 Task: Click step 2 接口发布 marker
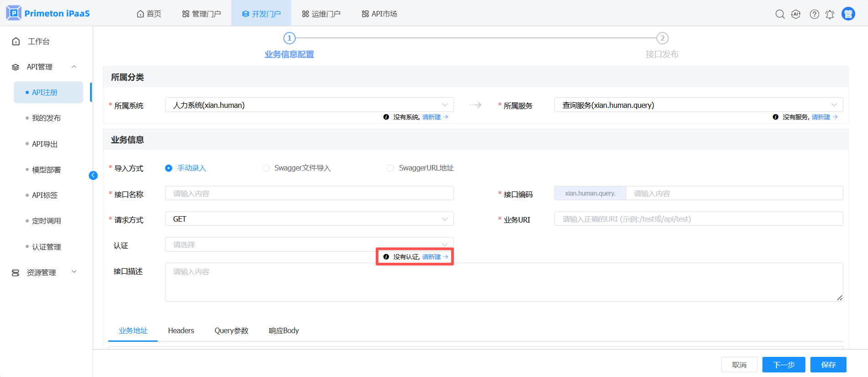pos(662,38)
